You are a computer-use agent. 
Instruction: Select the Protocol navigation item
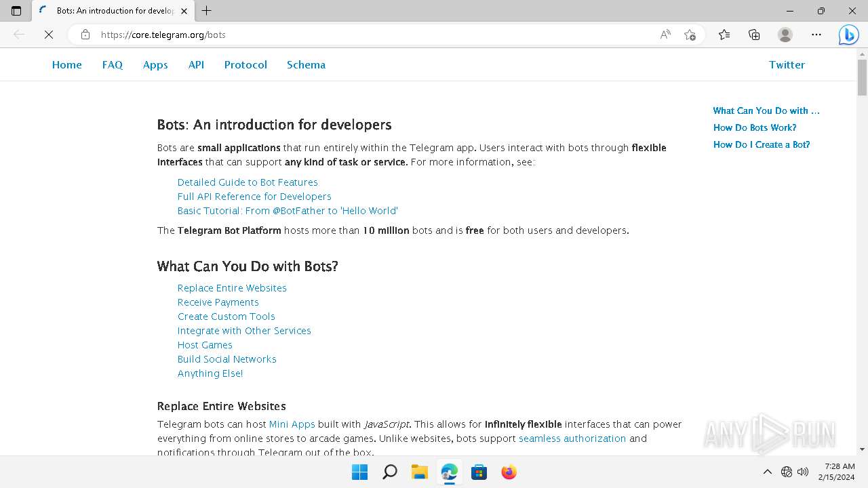[245, 65]
